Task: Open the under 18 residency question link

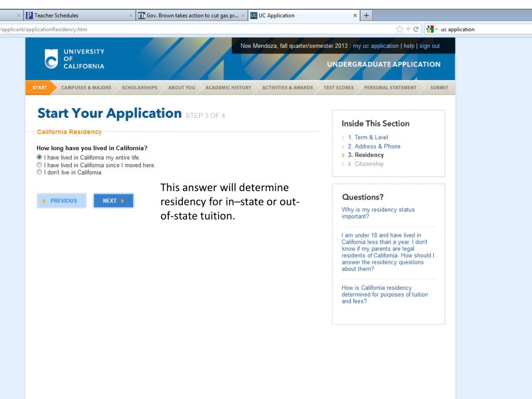Action: click(388, 252)
